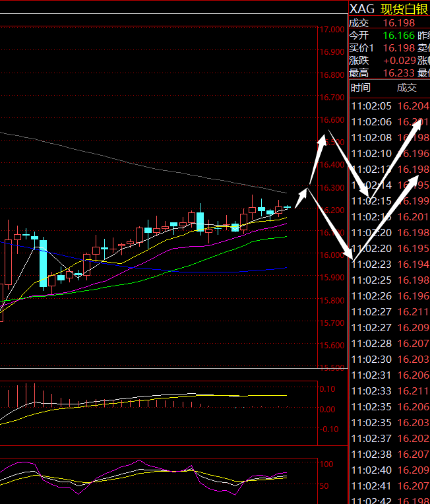Select the 最高 price 16.233
This screenshot has height=504, width=430.
pos(398,73)
